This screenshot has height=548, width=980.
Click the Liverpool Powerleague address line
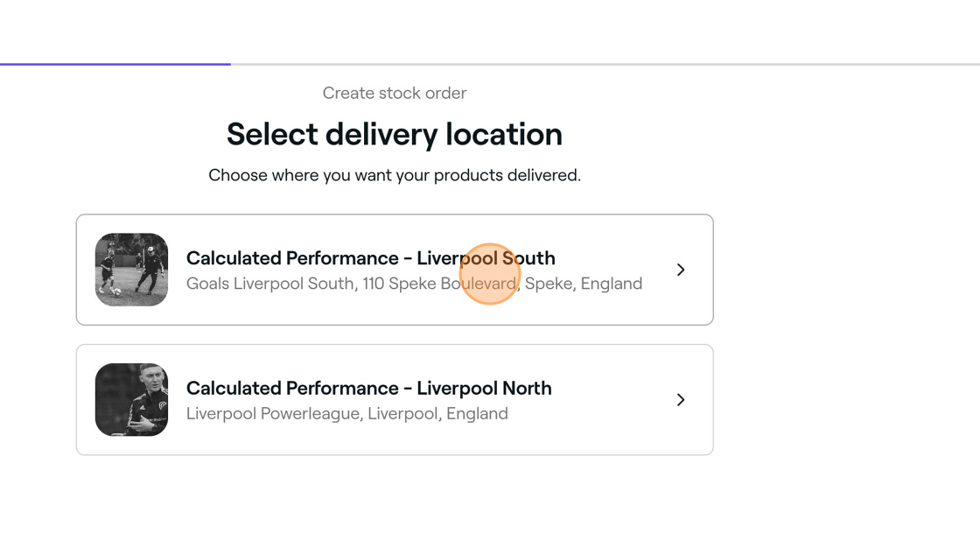346,413
